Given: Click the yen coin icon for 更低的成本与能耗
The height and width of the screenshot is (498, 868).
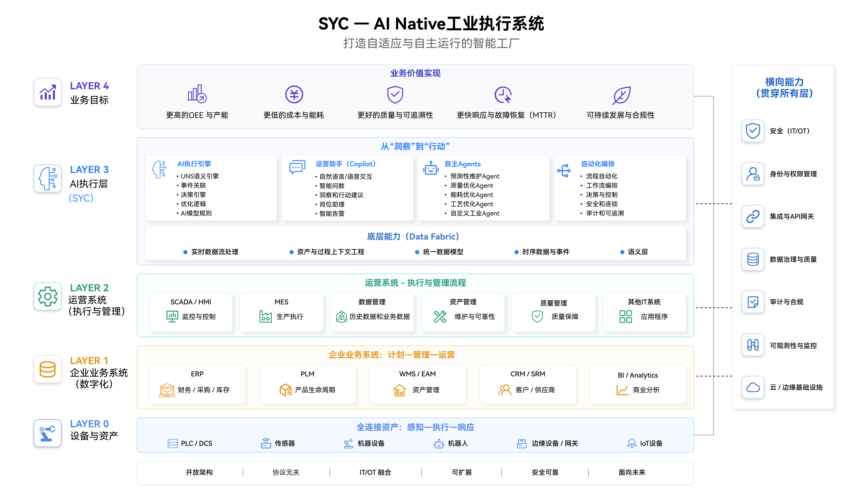Looking at the screenshot, I should 294,94.
